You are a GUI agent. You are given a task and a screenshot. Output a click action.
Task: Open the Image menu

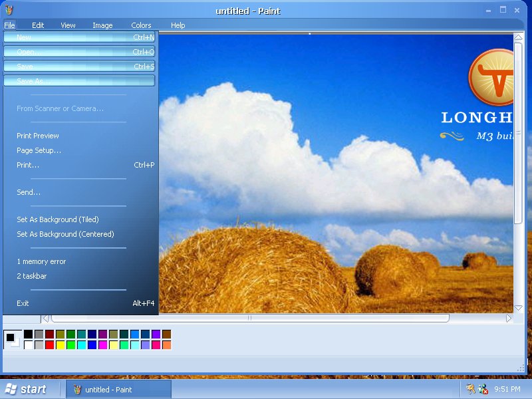[x=102, y=25]
